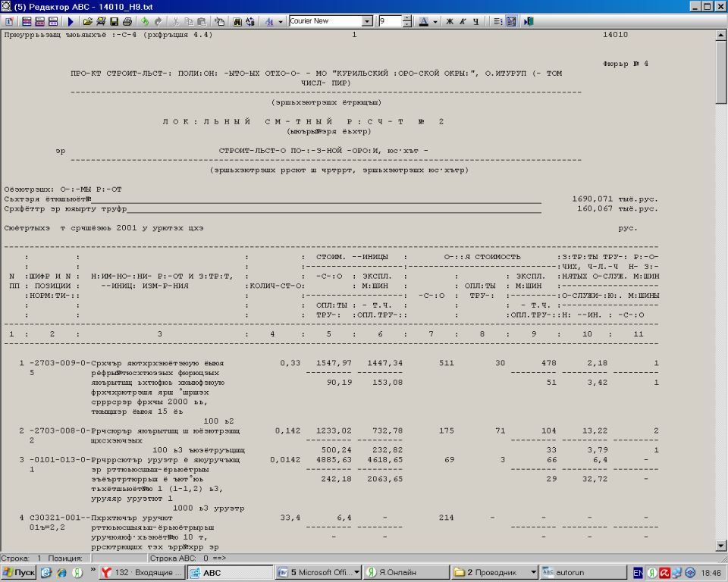Screen dimensions: 728x582
Task: Click the Yandex quick launch icon
Action: pos(78,572)
